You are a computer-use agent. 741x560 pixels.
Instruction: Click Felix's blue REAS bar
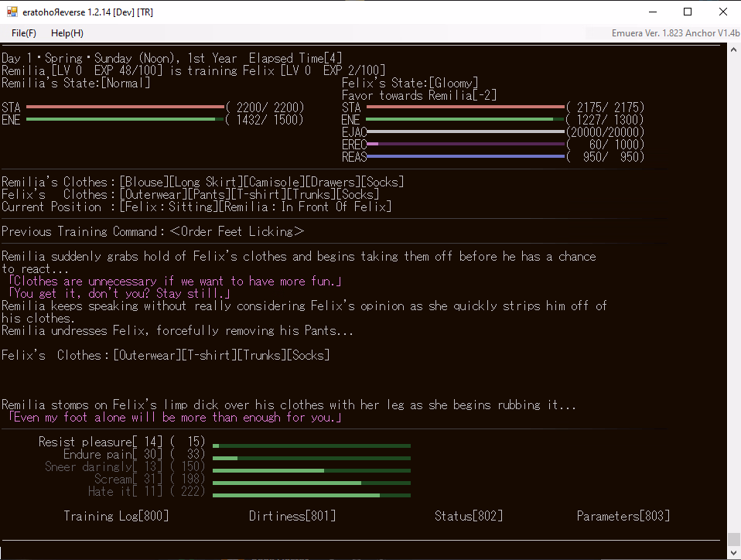point(466,156)
